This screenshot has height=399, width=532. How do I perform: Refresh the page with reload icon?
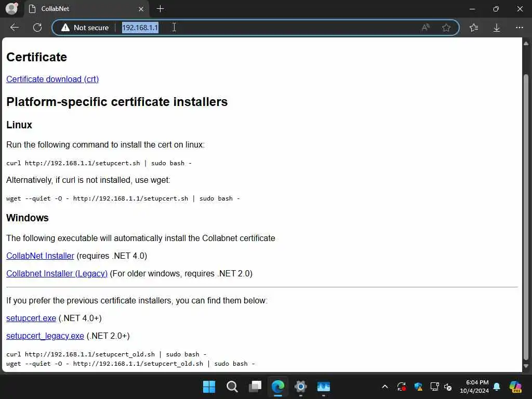[x=37, y=28]
